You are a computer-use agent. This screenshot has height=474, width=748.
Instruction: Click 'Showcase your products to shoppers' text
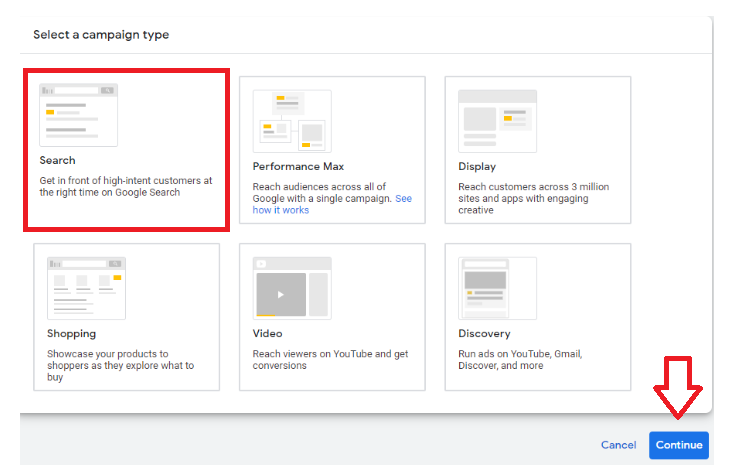click(x=120, y=365)
